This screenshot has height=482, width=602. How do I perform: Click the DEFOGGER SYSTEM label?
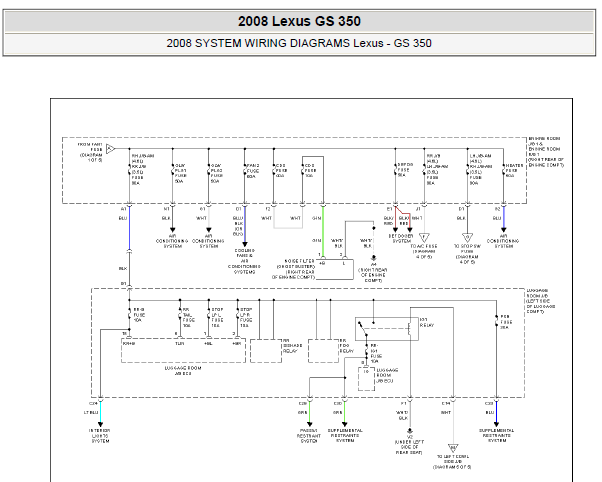(402, 239)
